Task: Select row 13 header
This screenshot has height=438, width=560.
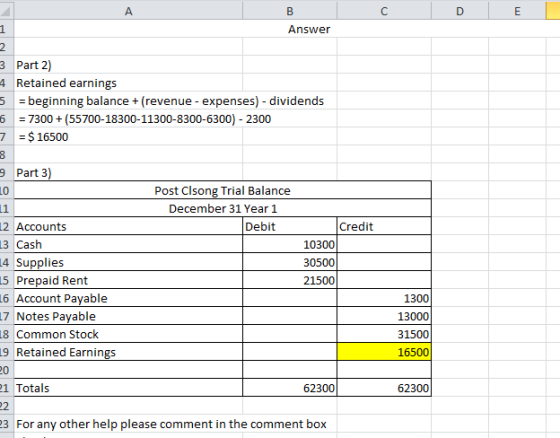Action: tap(6, 244)
